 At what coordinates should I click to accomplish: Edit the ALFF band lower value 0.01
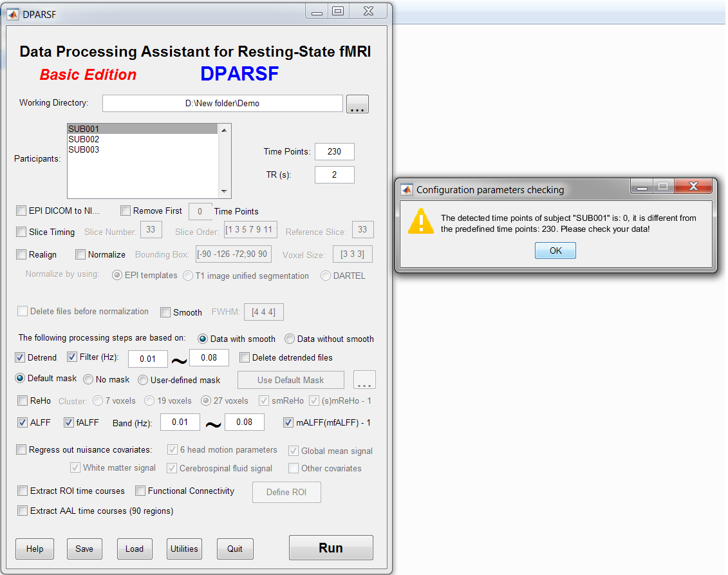click(180, 422)
